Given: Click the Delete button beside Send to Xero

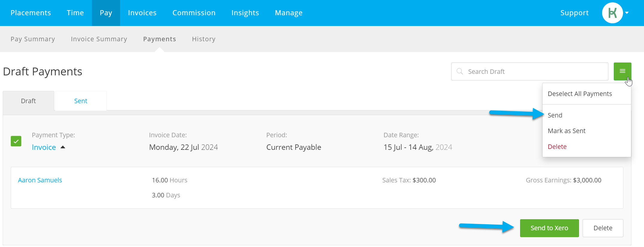Looking at the screenshot, I should 603,228.
